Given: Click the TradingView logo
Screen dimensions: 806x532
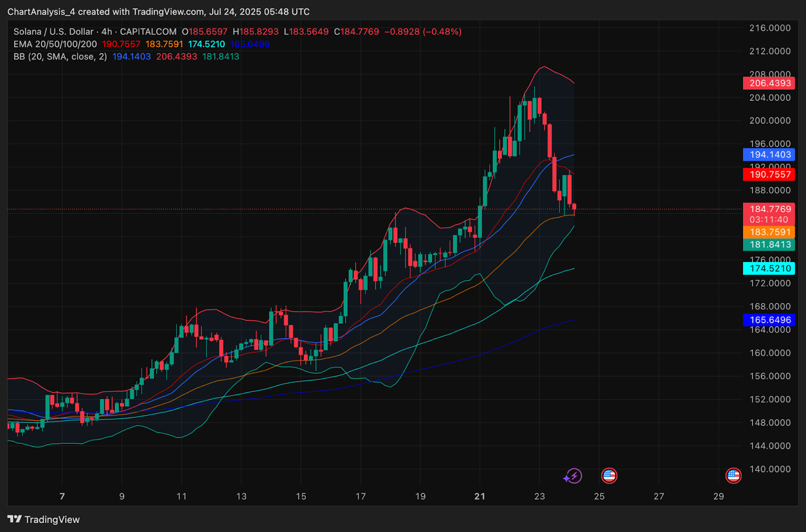Looking at the screenshot, I should [44, 519].
